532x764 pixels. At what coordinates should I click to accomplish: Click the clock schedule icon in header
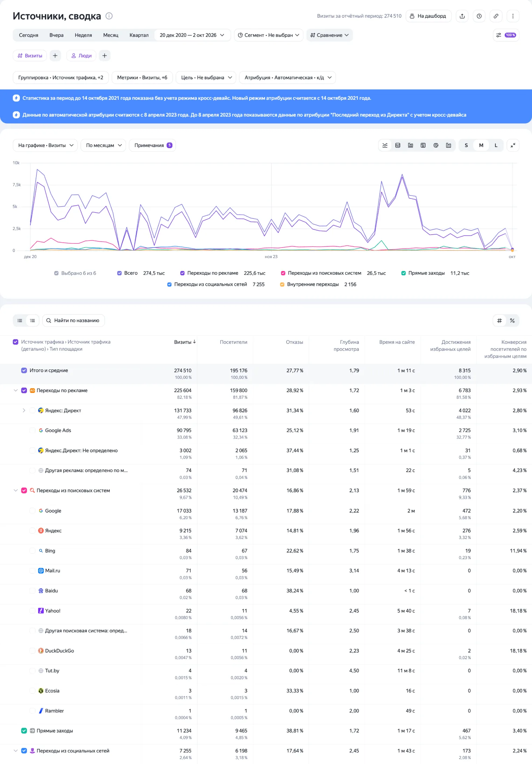point(479,16)
